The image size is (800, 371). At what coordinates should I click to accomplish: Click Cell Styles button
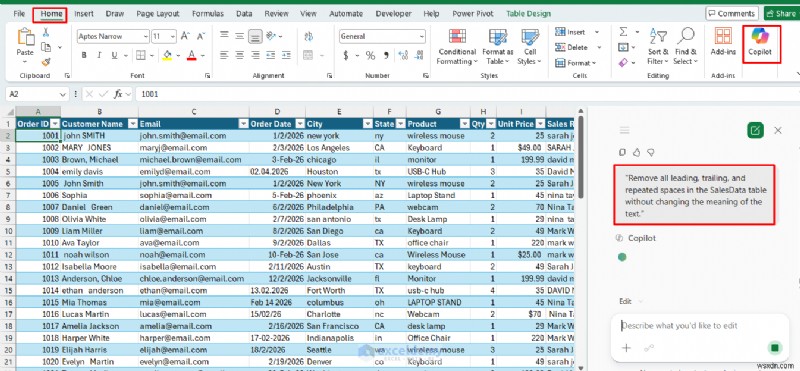[x=530, y=46]
